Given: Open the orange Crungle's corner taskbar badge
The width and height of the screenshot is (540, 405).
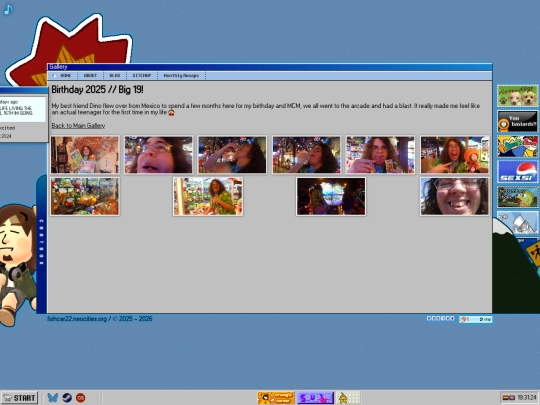Looking at the screenshot, I should pos(276,398).
